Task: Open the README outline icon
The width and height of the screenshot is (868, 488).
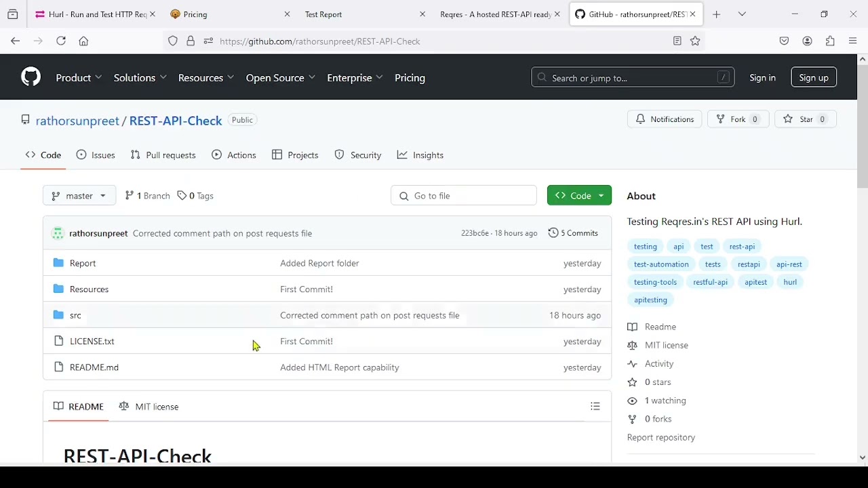Action: coord(595,407)
